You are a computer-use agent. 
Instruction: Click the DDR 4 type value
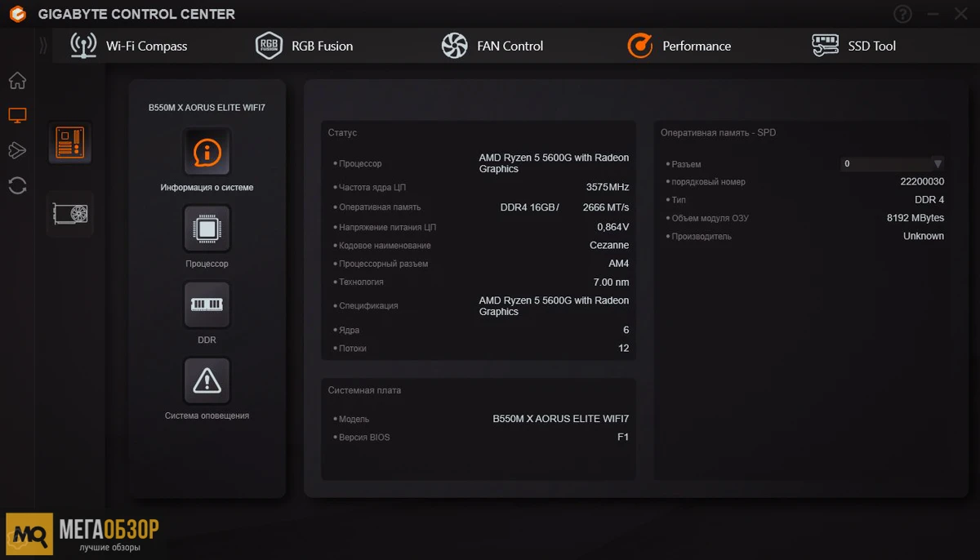click(x=929, y=200)
